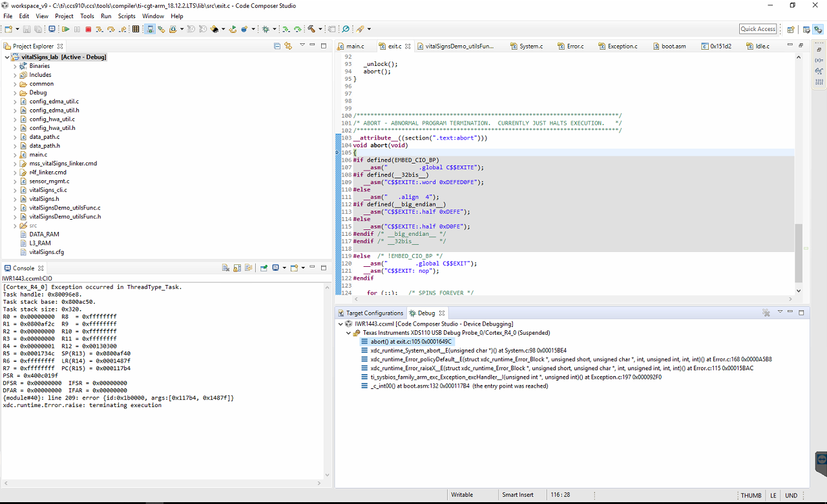Select the Target Configurations tab

click(x=374, y=313)
